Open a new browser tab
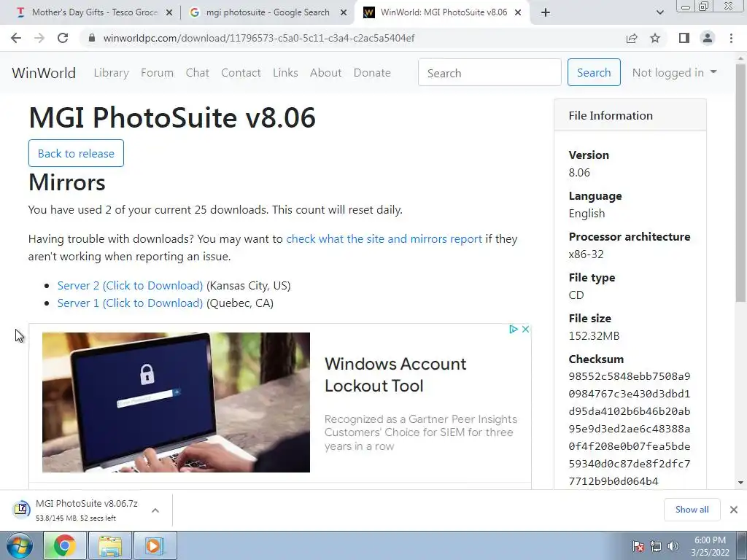This screenshot has width=747, height=560. point(546,13)
